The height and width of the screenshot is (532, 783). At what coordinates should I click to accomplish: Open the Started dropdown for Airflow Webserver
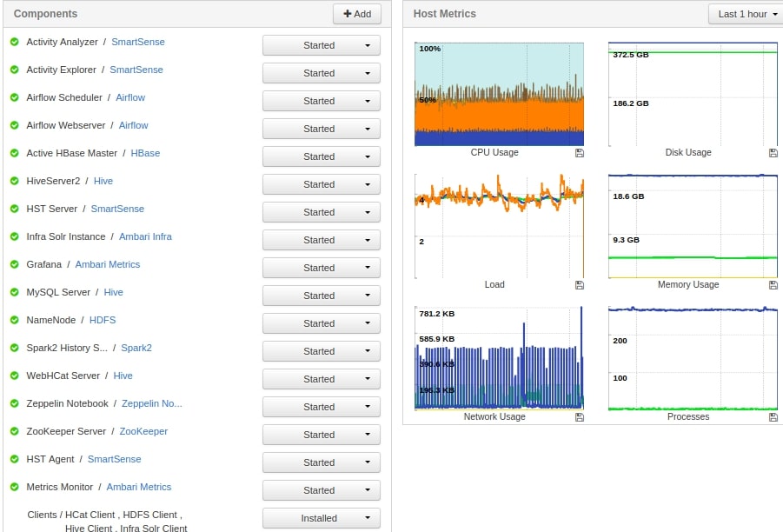click(321, 129)
